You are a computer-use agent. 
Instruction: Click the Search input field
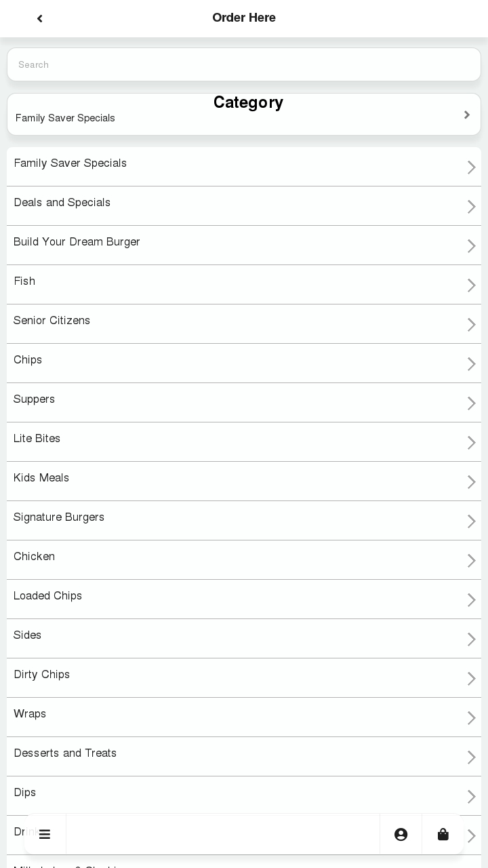tap(244, 64)
